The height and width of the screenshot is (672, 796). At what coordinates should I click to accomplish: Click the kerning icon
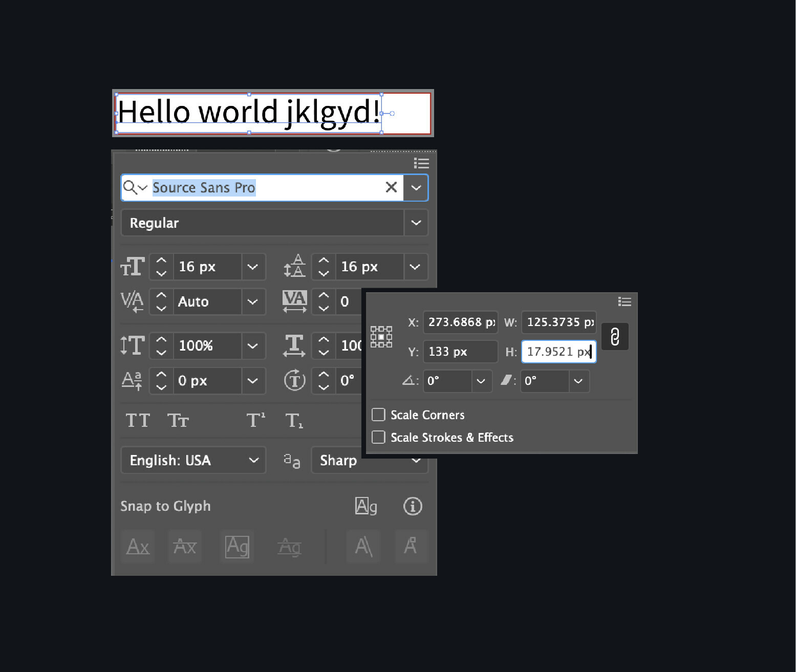coord(132,301)
